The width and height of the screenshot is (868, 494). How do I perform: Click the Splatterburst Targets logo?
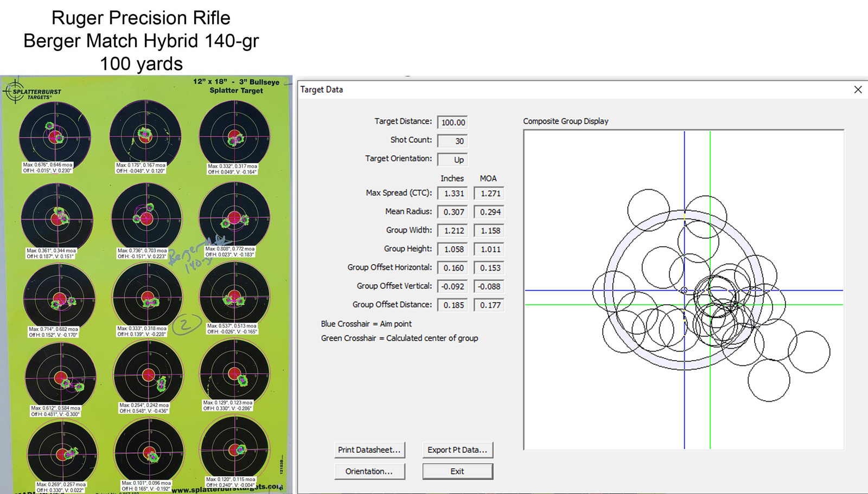[33, 92]
